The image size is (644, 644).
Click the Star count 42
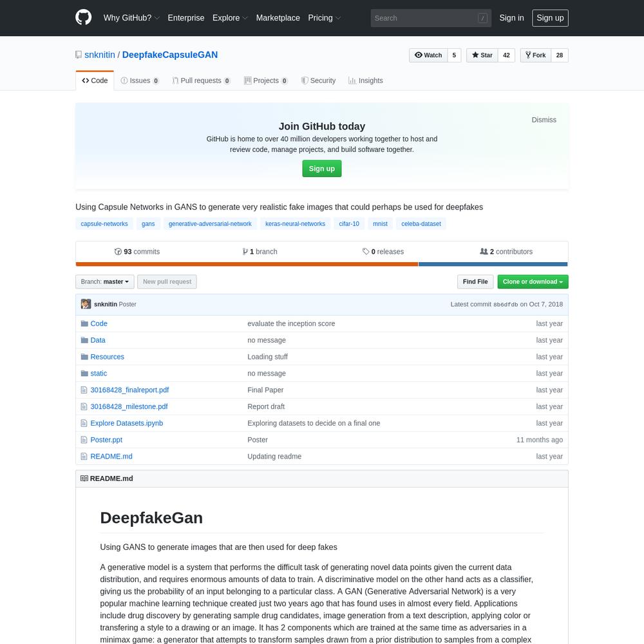(506, 55)
